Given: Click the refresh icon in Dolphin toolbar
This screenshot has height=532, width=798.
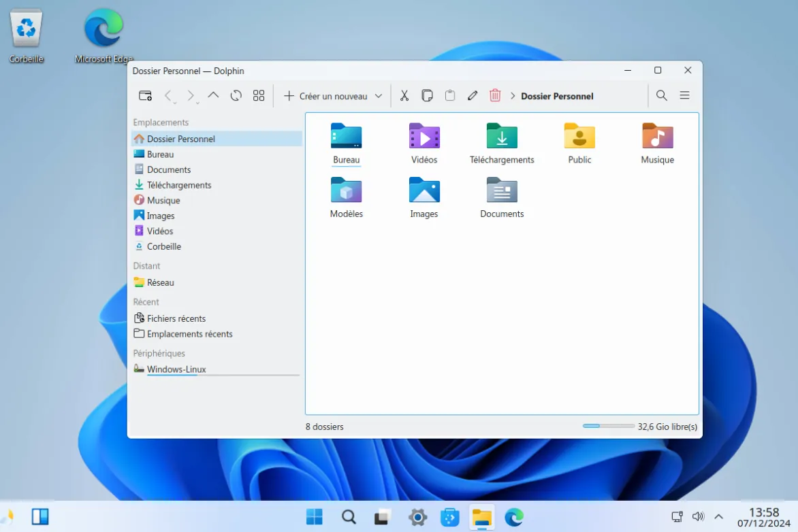Looking at the screenshot, I should [236, 96].
